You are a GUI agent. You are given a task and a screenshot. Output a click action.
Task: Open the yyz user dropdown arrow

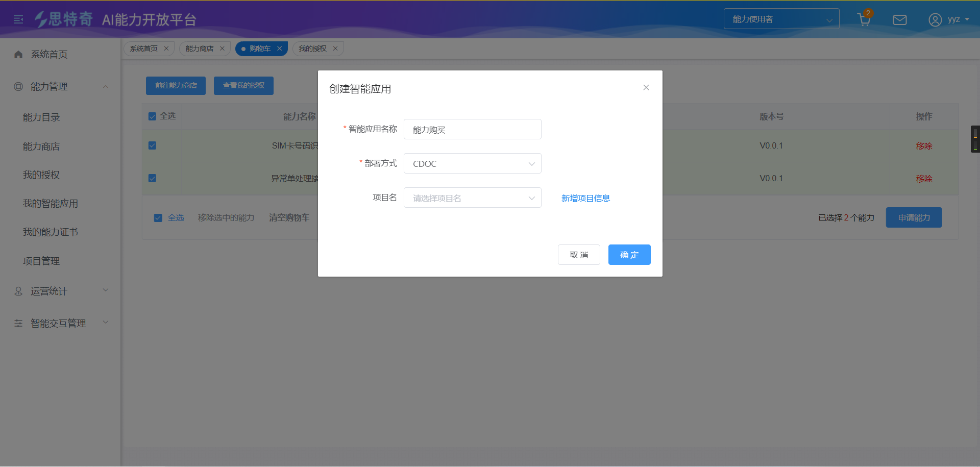coord(967,19)
